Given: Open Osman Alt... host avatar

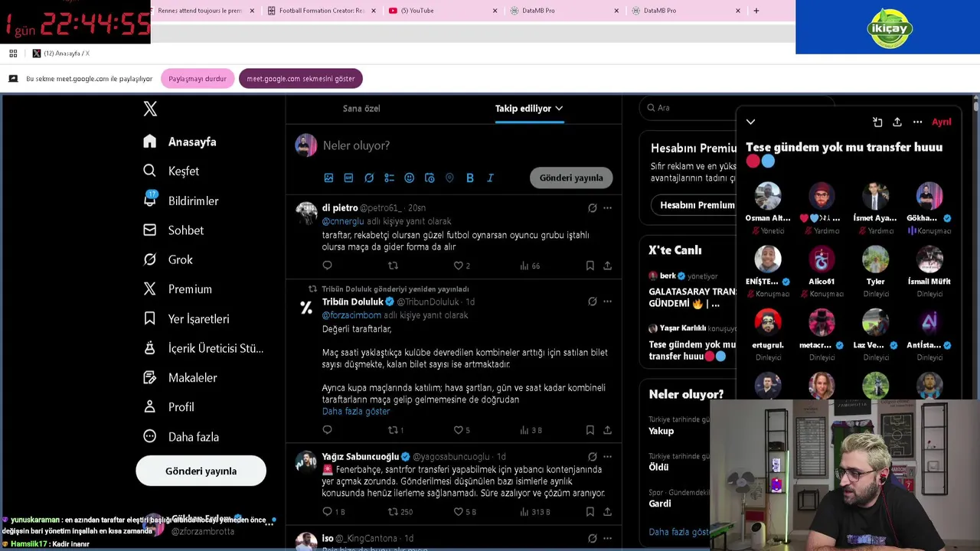Looking at the screenshot, I should point(768,196).
